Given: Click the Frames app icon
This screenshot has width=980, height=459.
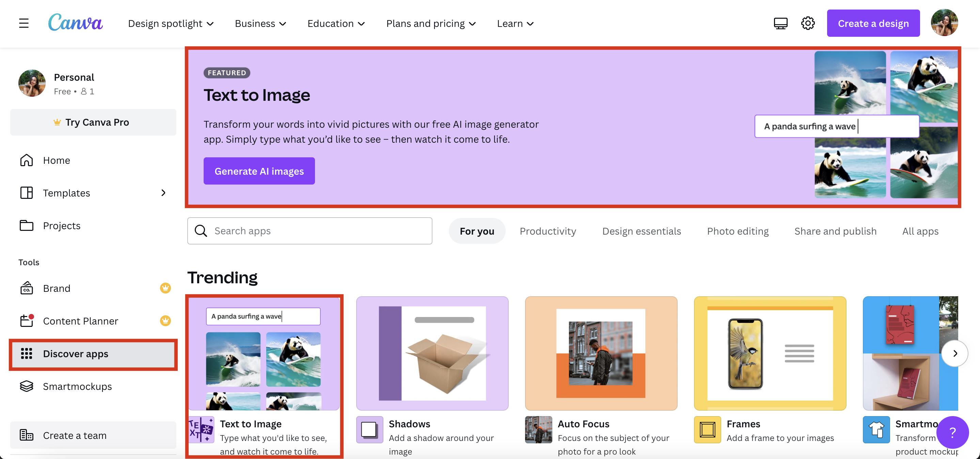Looking at the screenshot, I should [x=707, y=430].
